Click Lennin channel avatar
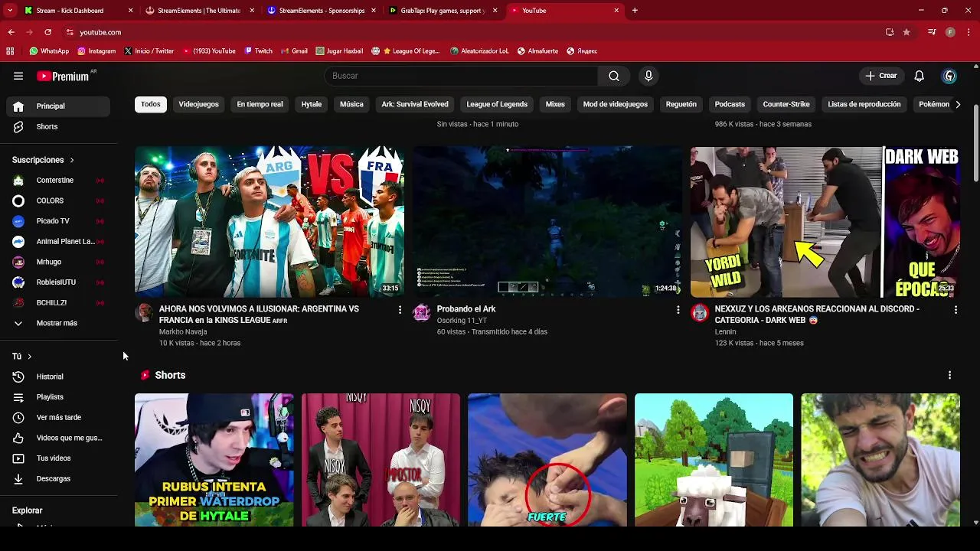The width and height of the screenshot is (980, 551). (700, 312)
